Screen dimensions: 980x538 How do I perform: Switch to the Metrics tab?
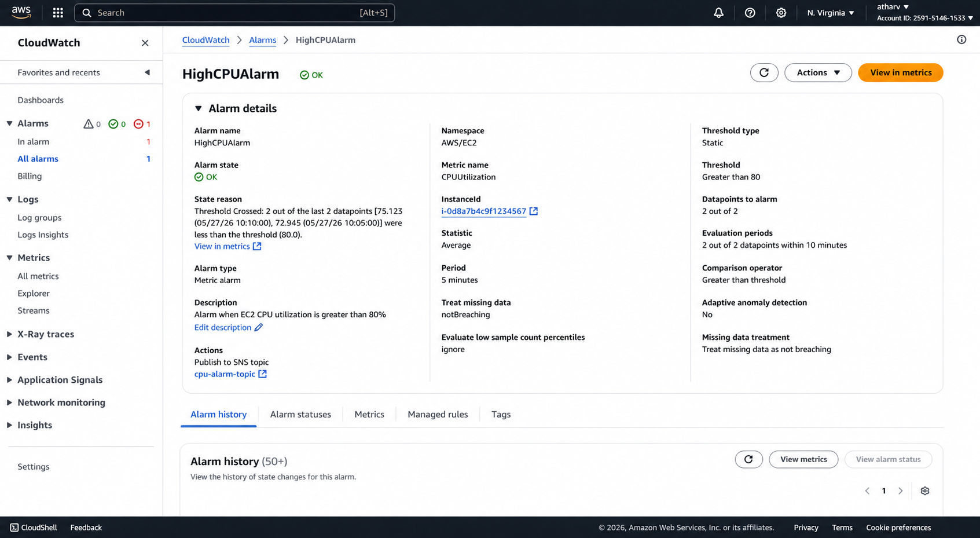point(369,415)
